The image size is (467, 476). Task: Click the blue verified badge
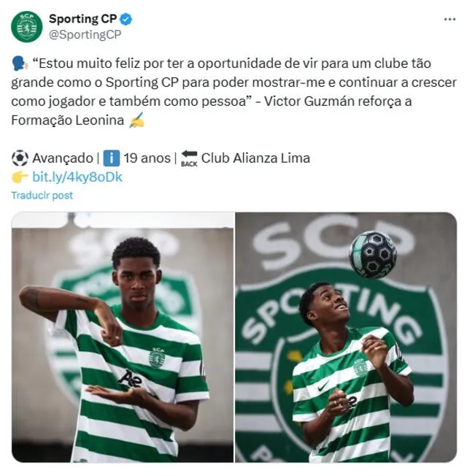click(126, 19)
